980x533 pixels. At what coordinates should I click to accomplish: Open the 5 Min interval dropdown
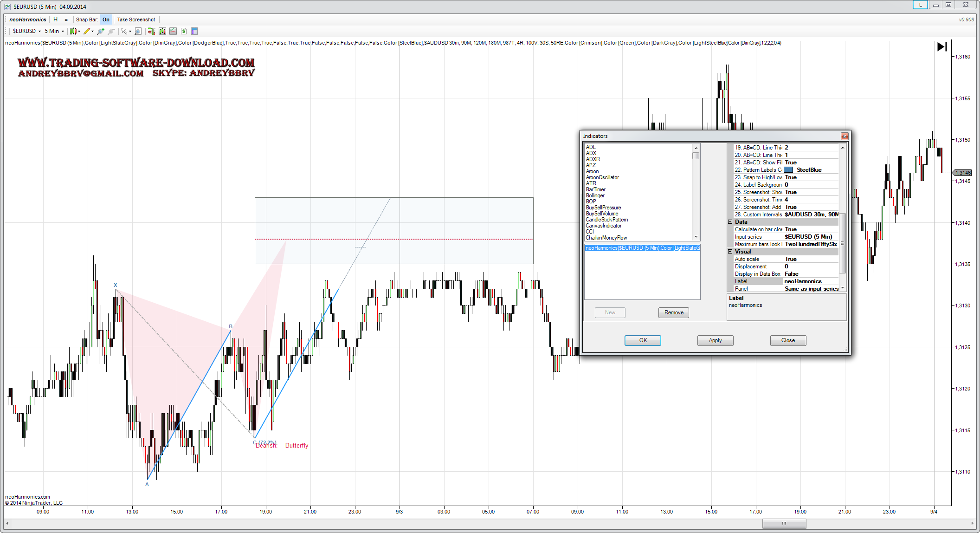[54, 31]
